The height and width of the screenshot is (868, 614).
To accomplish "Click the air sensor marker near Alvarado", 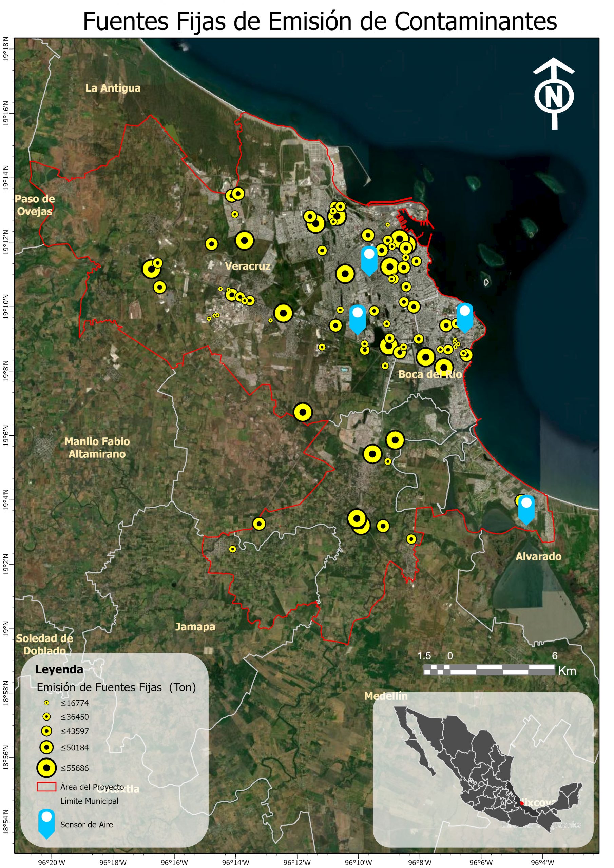I will pos(526,510).
